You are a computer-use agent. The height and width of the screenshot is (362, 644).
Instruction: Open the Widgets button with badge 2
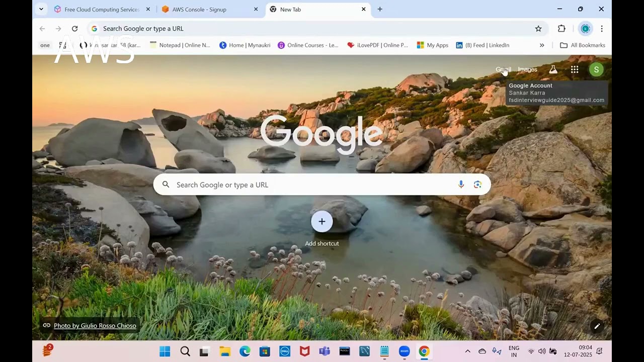(47, 350)
